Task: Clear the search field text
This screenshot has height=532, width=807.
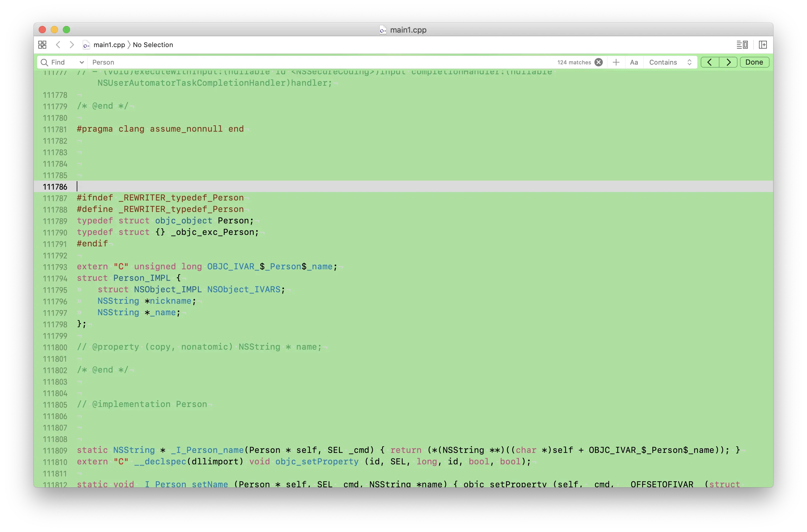Action: [599, 62]
